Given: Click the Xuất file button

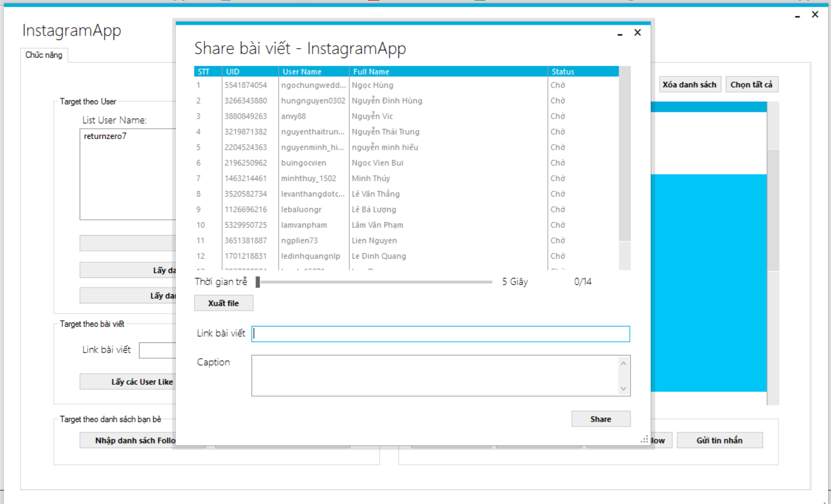Looking at the screenshot, I should (223, 303).
